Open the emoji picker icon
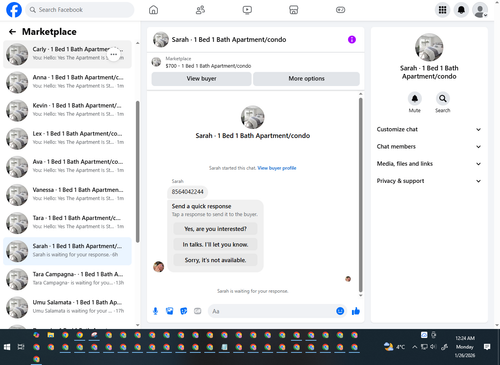The image size is (500, 365). point(340,311)
